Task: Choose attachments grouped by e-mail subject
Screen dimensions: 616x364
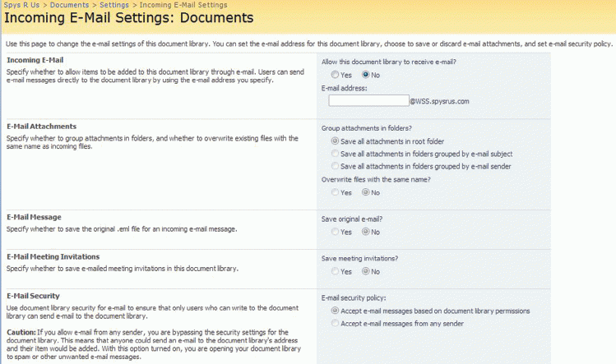Action: point(335,154)
